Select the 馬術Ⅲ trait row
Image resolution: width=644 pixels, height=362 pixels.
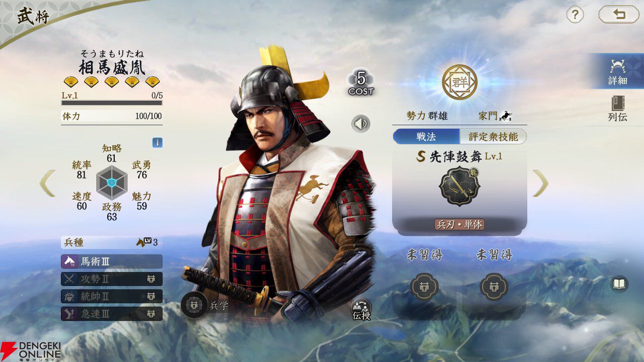[112, 261]
